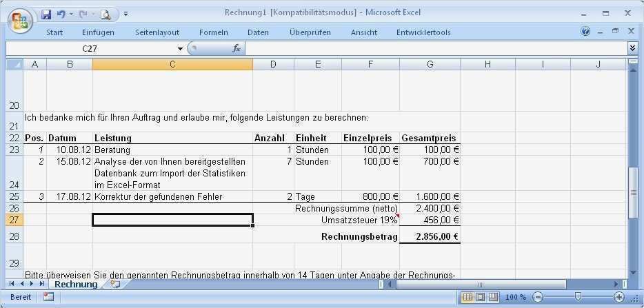Image resolution: width=644 pixels, height=308 pixels.
Task: Select the 1.600,00 € Gesamtpreis cell
Action: coord(430,196)
